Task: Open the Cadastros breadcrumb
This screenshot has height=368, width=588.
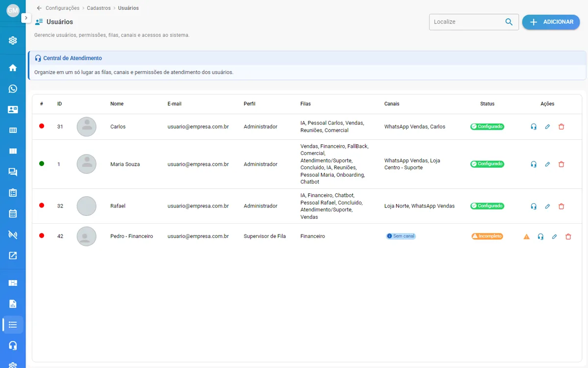Action: pyautogui.click(x=98, y=8)
